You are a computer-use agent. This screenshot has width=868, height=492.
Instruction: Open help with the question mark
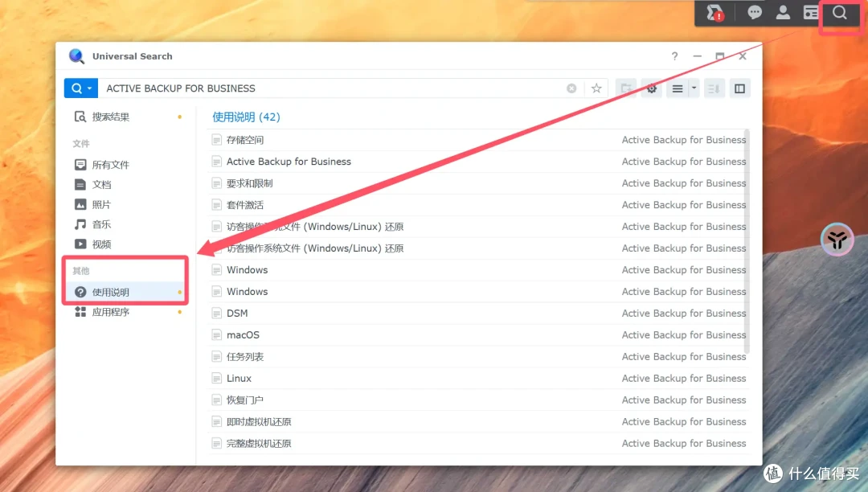[x=674, y=56]
